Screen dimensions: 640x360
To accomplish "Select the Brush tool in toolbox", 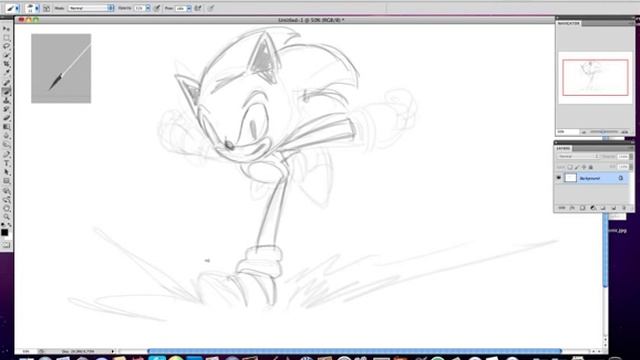I will 6,92.
